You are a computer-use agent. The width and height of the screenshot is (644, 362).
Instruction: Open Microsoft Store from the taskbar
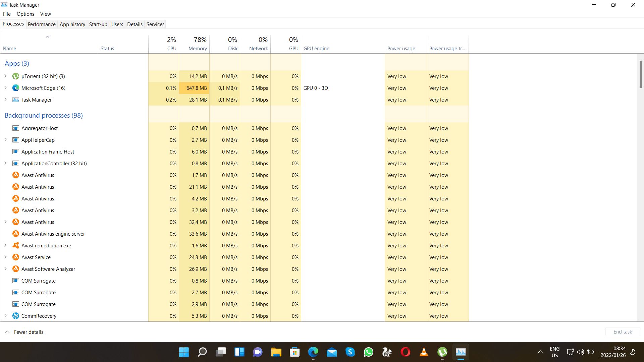[294, 352]
